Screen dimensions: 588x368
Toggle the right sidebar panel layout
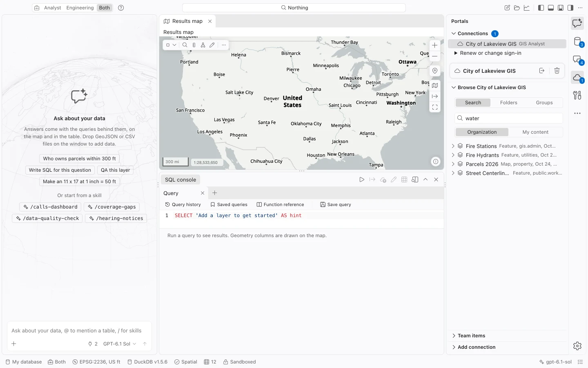point(570,8)
